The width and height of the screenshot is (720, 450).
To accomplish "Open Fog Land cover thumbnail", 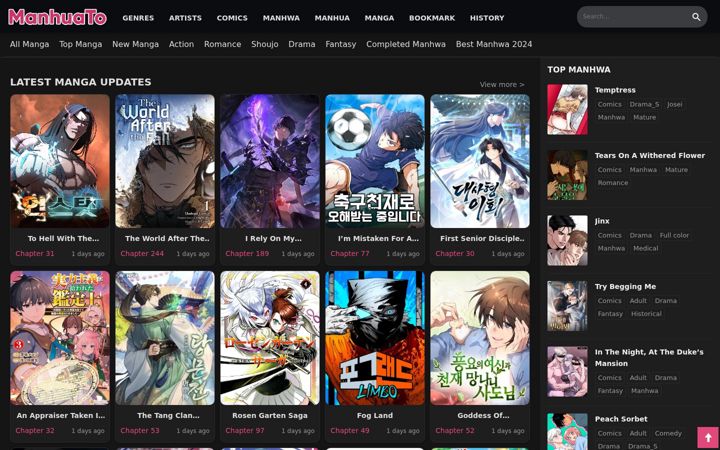I will (375, 338).
